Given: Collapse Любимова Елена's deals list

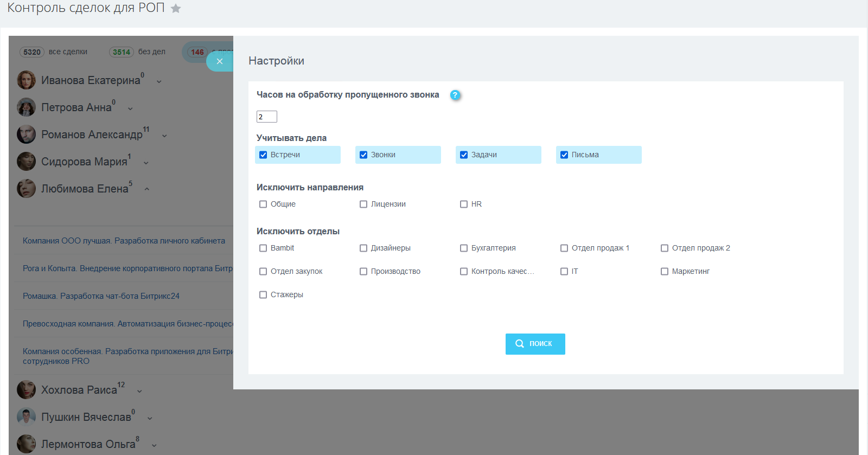Looking at the screenshot, I should pos(146,189).
